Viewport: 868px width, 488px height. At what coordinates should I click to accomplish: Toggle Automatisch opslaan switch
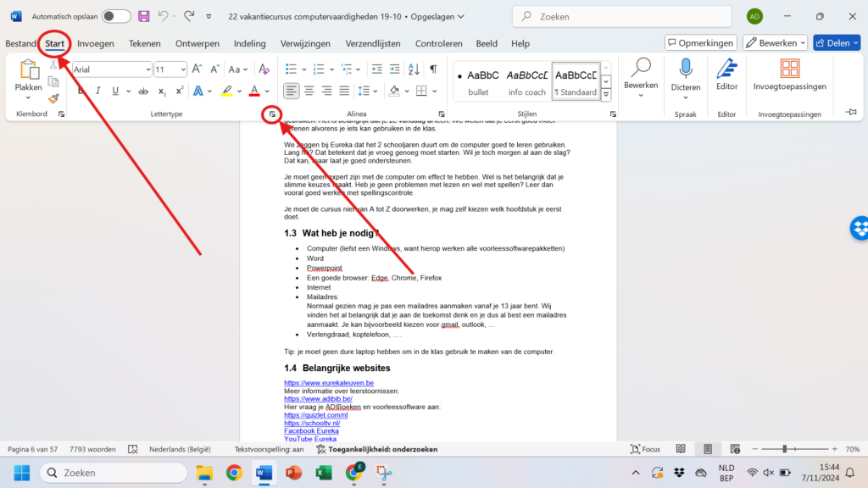tap(116, 16)
